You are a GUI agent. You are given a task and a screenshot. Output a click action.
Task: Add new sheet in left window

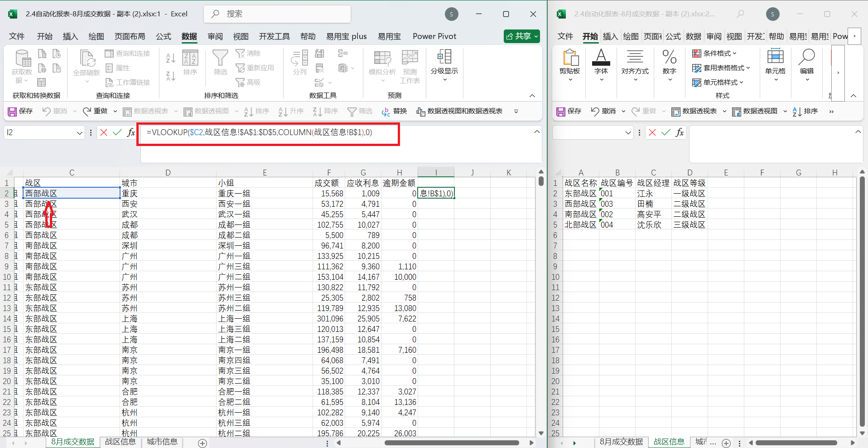click(203, 443)
